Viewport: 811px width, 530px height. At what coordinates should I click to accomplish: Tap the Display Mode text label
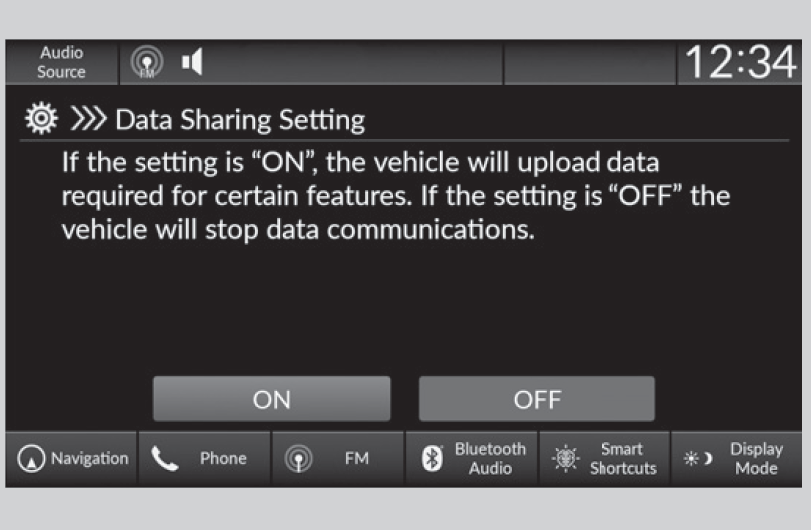point(756,459)
